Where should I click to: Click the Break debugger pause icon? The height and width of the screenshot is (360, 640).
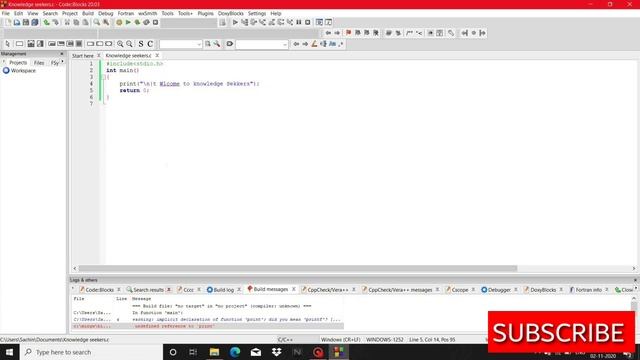(x=299, y=22)
